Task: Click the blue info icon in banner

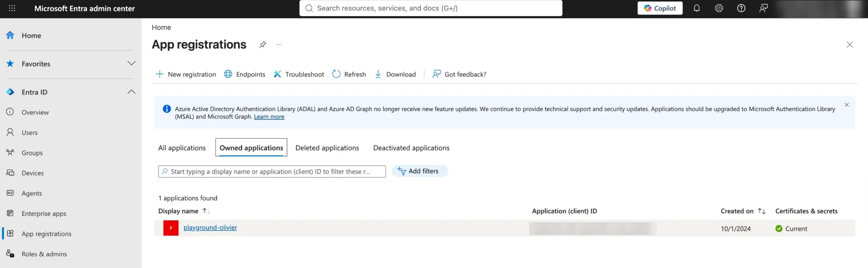Action: point(167,109)
